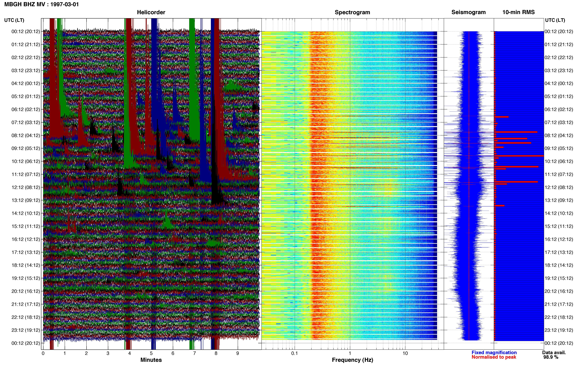This screenshot has width=588, height=368.
Task: Click '04:12 (00:12)' beside the helicorder
Action: (x=26, y=83)
